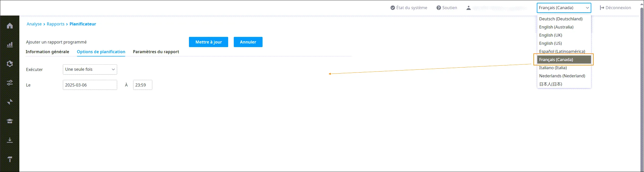
Task: Click the download sidebar icon
Action: [x=10, y=140]
